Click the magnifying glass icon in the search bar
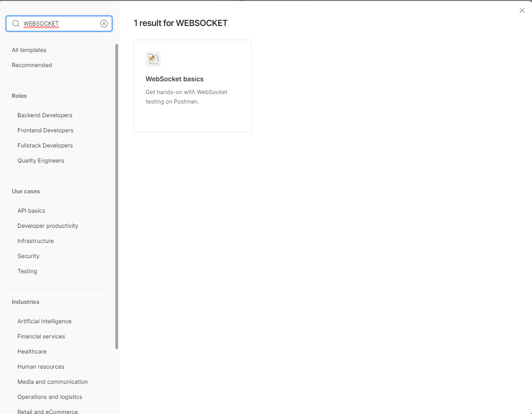The image size is (532, 414). [16, 23]
